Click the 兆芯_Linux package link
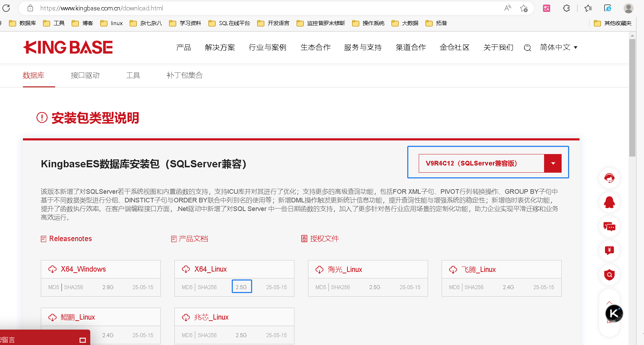644x345 pixels. [211, 317]
